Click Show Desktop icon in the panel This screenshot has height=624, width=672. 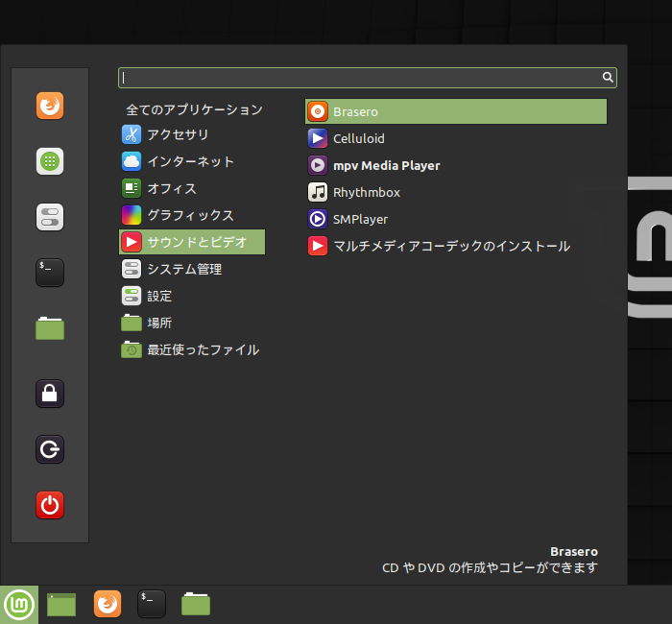pos(61,605)
